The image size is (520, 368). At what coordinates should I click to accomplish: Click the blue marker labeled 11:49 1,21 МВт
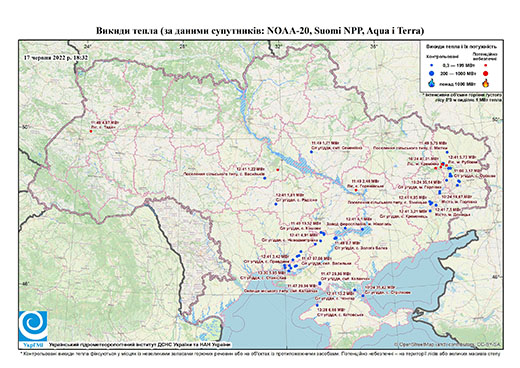click(x=311, y=152)
